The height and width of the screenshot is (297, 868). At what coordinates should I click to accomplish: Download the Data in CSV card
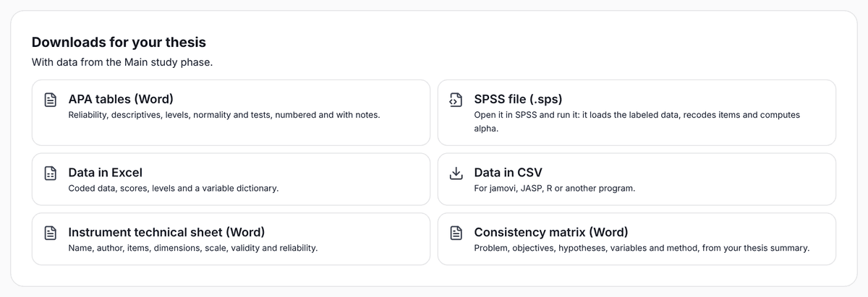(x=637, y=179)
